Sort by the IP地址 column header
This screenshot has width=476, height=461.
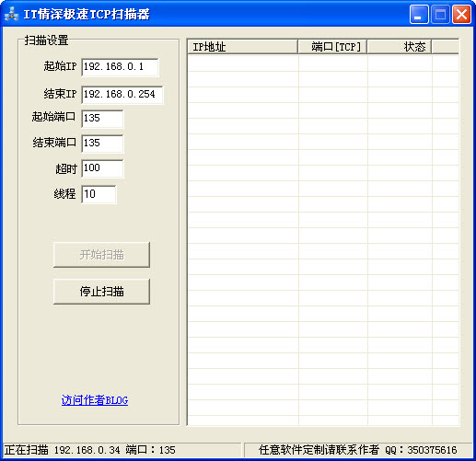pyautogui.click(x=242, y=47)
